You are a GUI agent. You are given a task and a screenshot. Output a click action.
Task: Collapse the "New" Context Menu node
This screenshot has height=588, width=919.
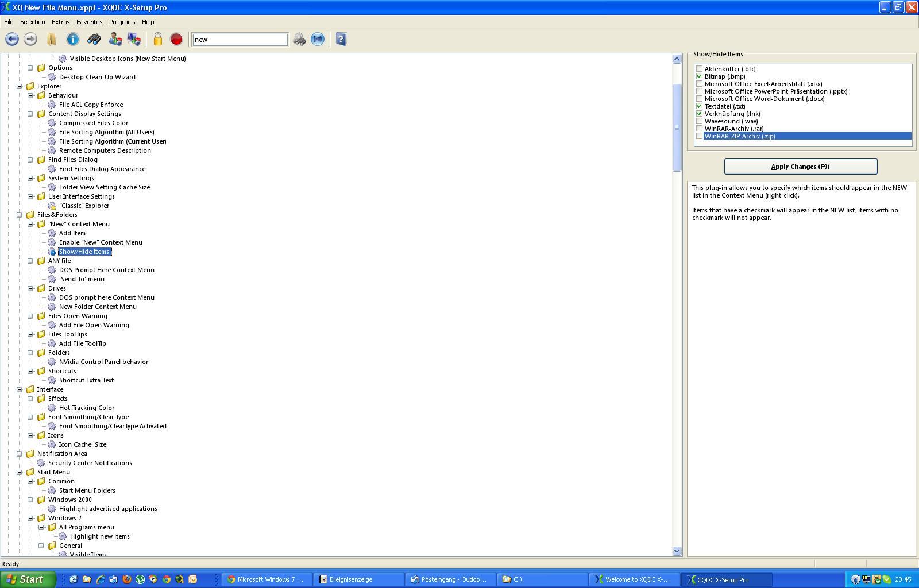tap(30, 224)
